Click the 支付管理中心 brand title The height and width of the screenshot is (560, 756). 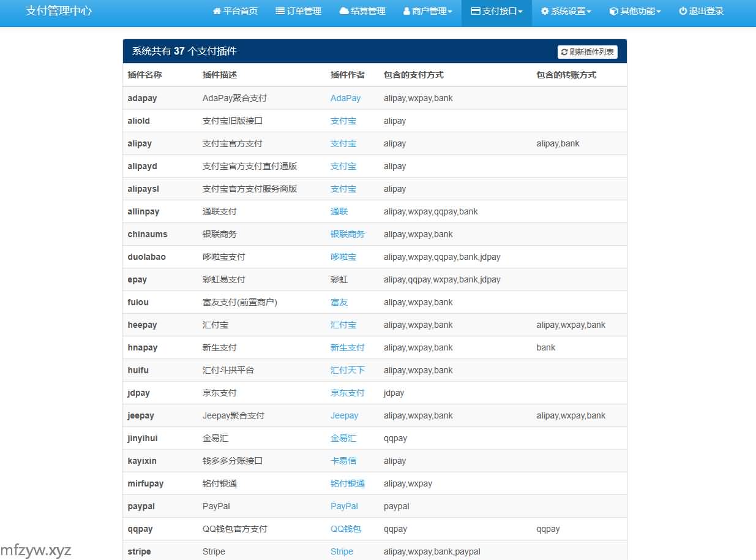pos(59,11)
